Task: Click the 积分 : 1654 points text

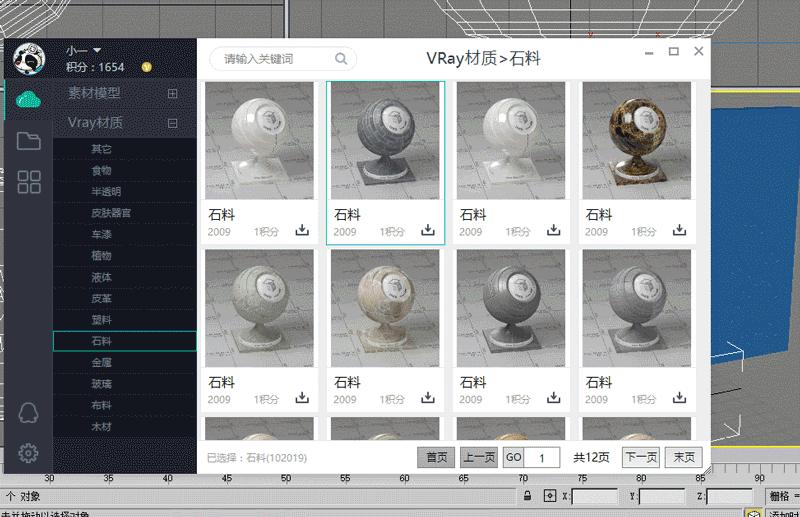Action: coord(95,67)
